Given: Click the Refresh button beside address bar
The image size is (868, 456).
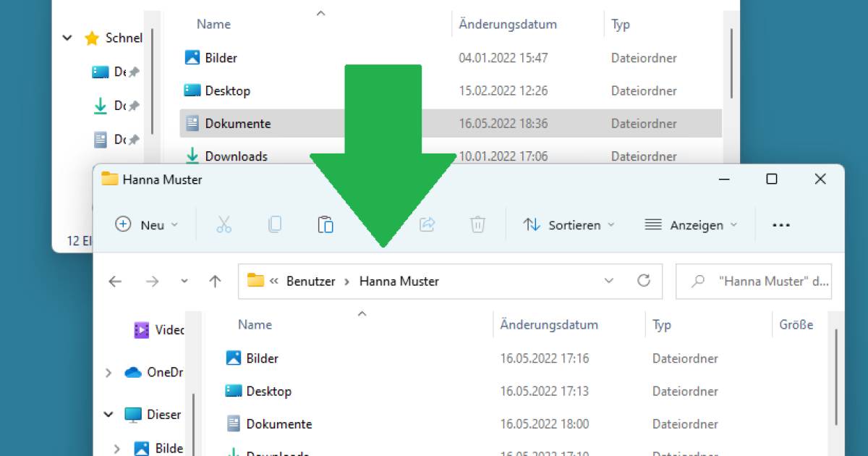Looking at the screenshot, I should coord(643,281).
